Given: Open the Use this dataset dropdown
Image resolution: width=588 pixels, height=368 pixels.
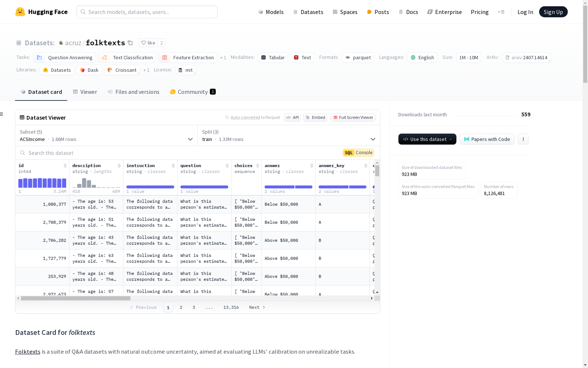Looking at the screenshot, I should point(427,139).
